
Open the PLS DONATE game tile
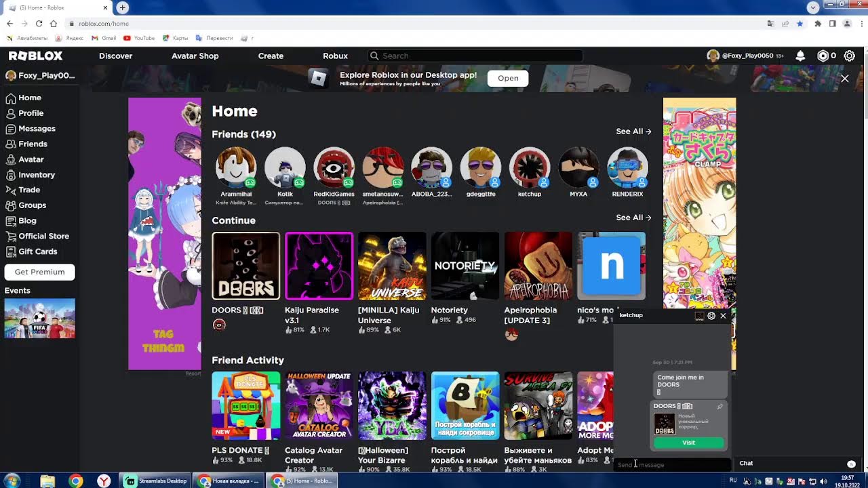pos(245,405)
